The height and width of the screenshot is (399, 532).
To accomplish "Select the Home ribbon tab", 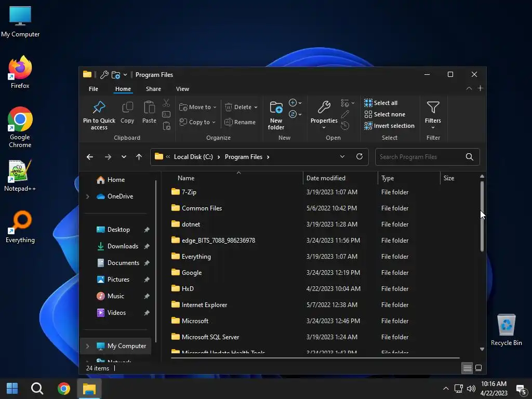I will tap(123, 89).
